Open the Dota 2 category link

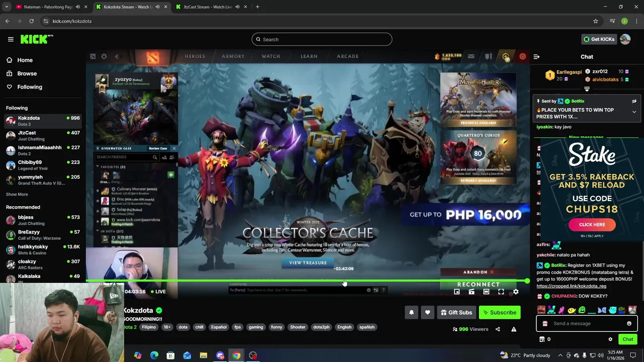[x=130, y=327]
